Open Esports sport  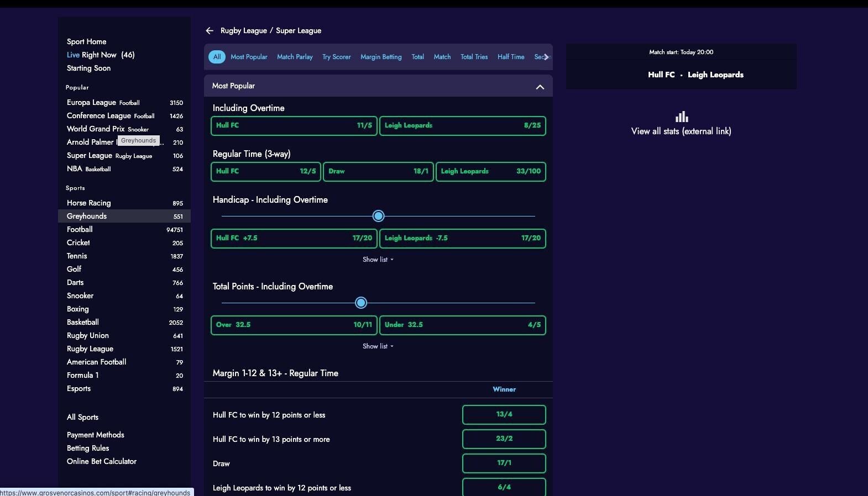(124, 389)
